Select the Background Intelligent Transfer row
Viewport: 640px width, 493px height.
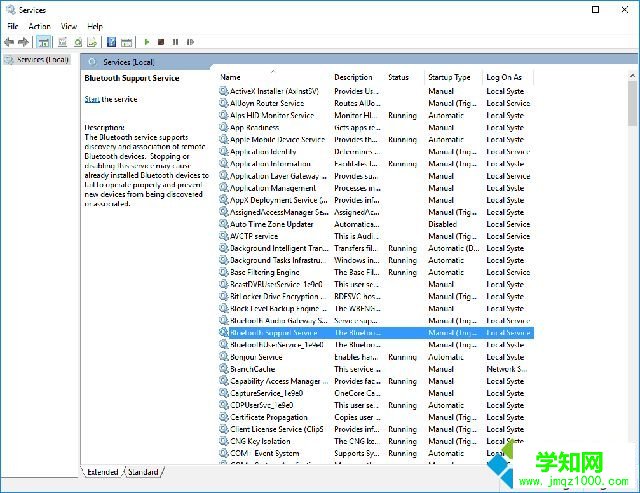376,248
